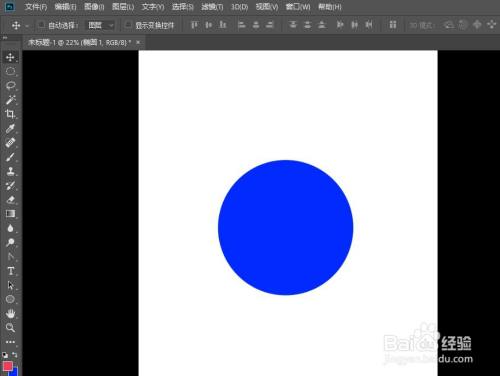
Task: Click Distribute right edges button
Action: (x=369, y=25)
